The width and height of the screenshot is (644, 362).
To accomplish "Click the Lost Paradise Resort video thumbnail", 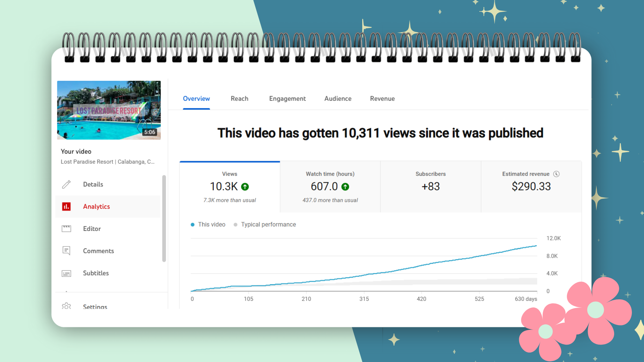I will tap(109, 110).
